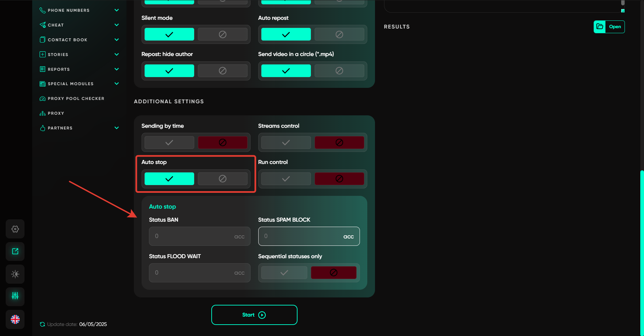
Task: Click the gear settings icon in the left rail
Action: click(x=15, y=229)
